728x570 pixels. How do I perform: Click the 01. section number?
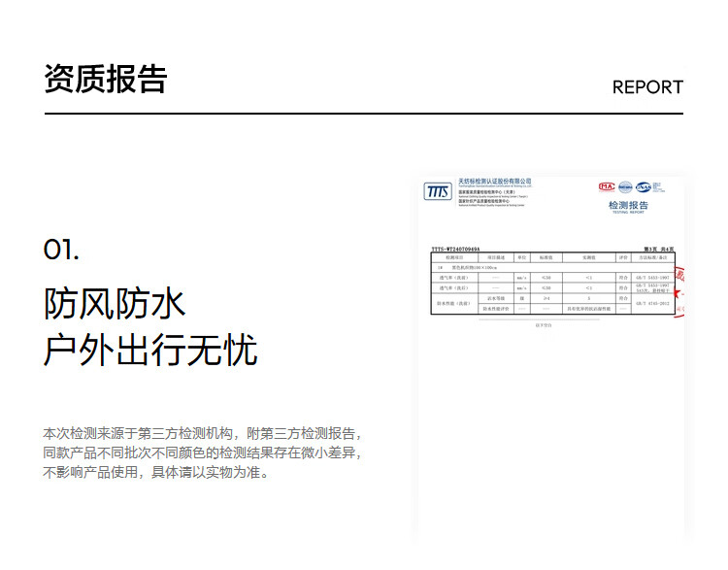61,250
